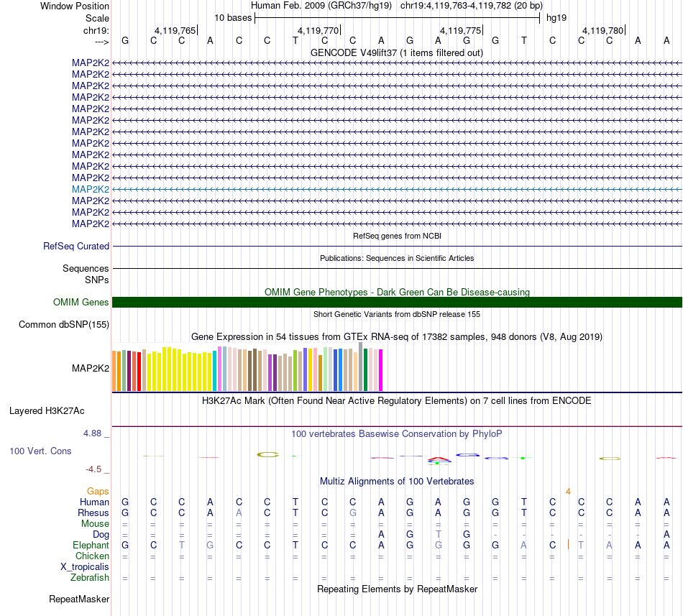Click '100 vertebrates Basewise Conservation by PhyloP' title

coord(397,434)
